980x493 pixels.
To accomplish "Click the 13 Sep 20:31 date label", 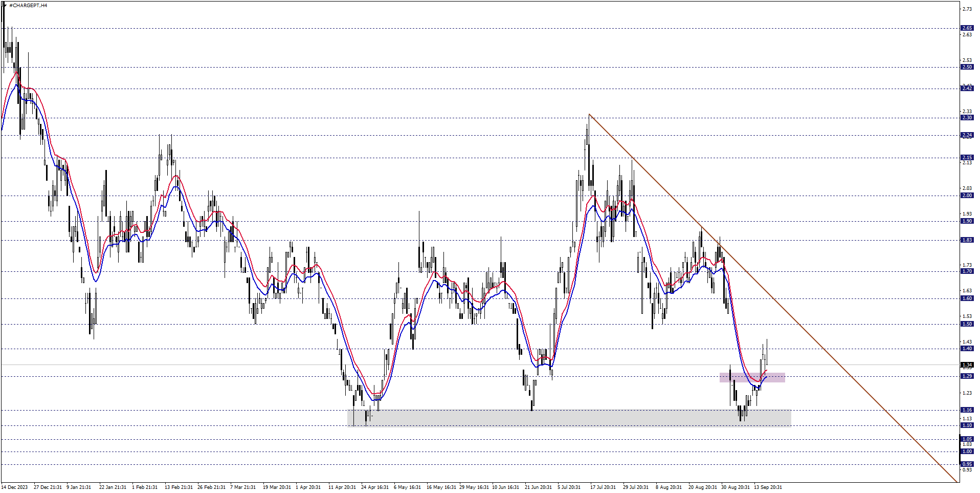I will pyautogui.click(x=767, y=487).
